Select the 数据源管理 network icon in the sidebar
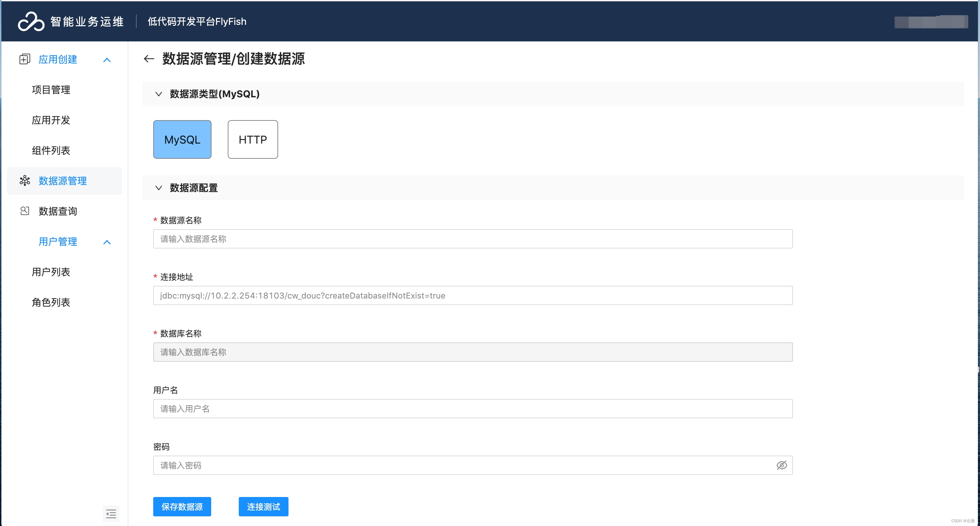Image resolution: width=980 pixels, height=526 pixels. pos(24,181)
